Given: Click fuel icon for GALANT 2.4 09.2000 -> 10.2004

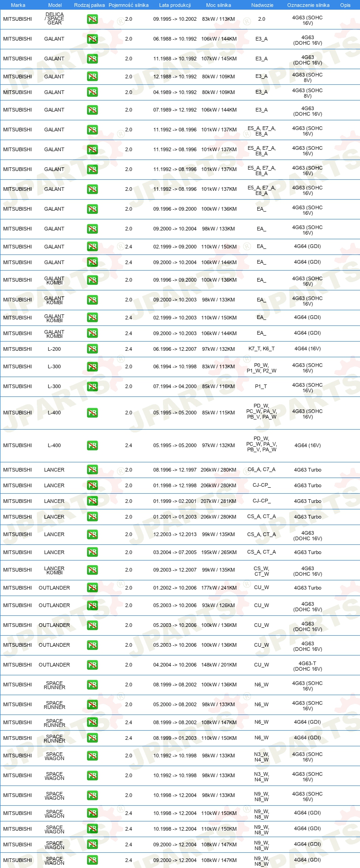Looking at the screenshot, I should tap(93, 262).
